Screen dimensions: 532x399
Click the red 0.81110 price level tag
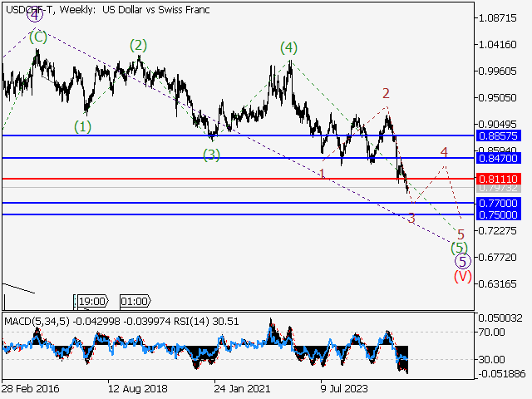499,179
